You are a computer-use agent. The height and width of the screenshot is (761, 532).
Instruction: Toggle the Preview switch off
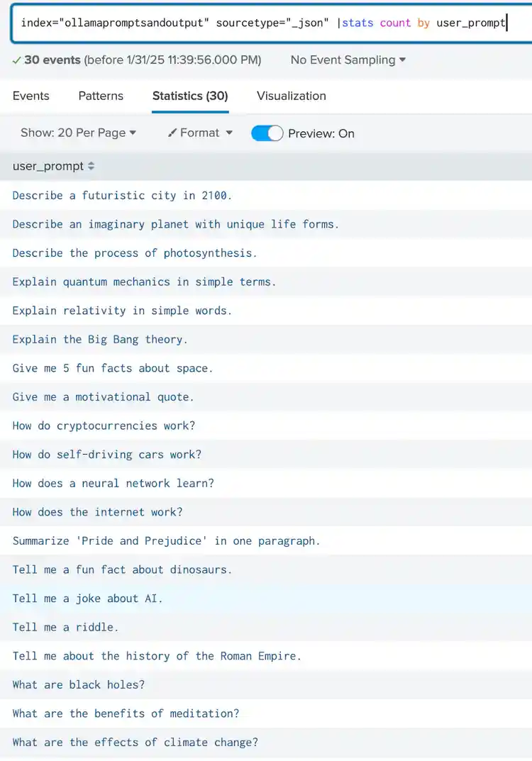[x=267, y=133]
